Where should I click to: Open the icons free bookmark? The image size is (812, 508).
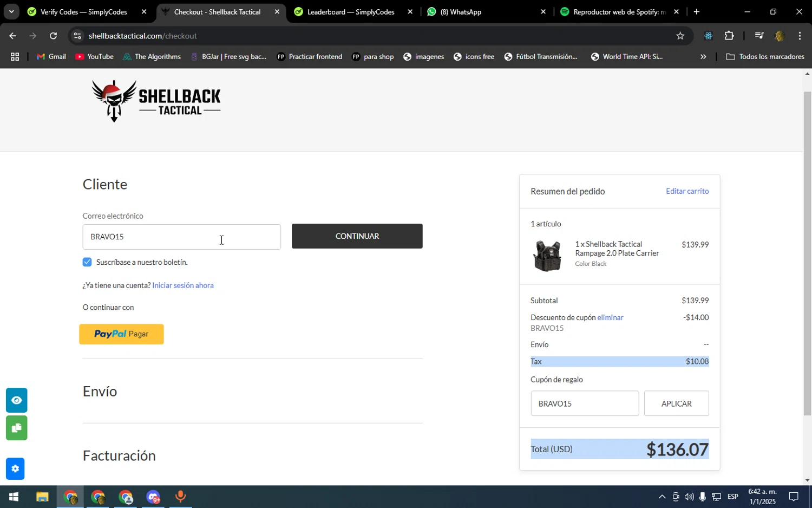(474, 56)
